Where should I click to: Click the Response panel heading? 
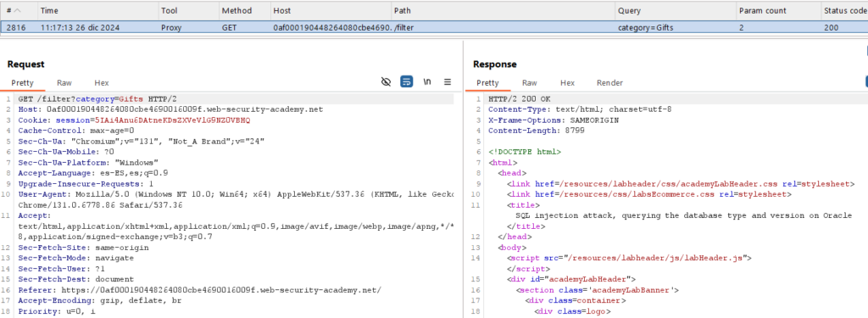coord(494,64)
